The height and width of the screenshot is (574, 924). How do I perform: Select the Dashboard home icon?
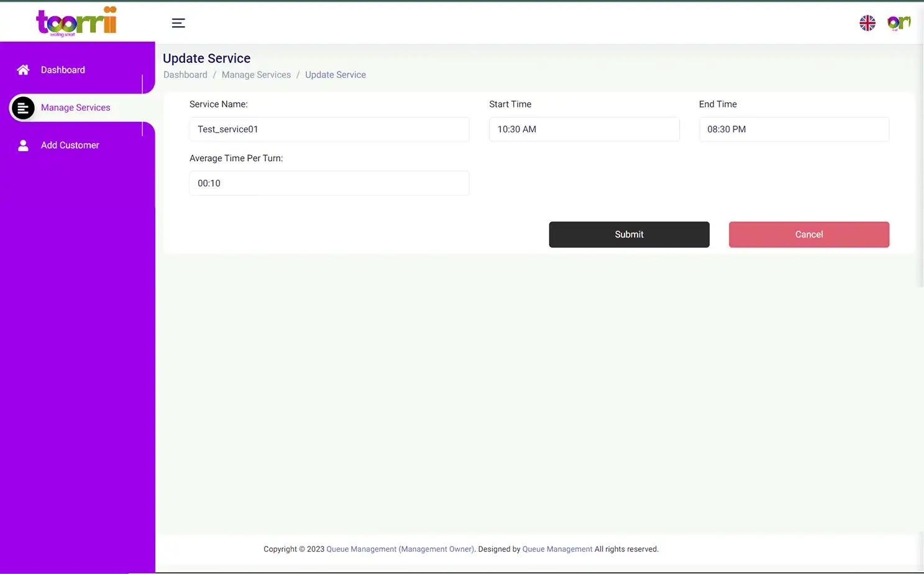tap(23, 70)
